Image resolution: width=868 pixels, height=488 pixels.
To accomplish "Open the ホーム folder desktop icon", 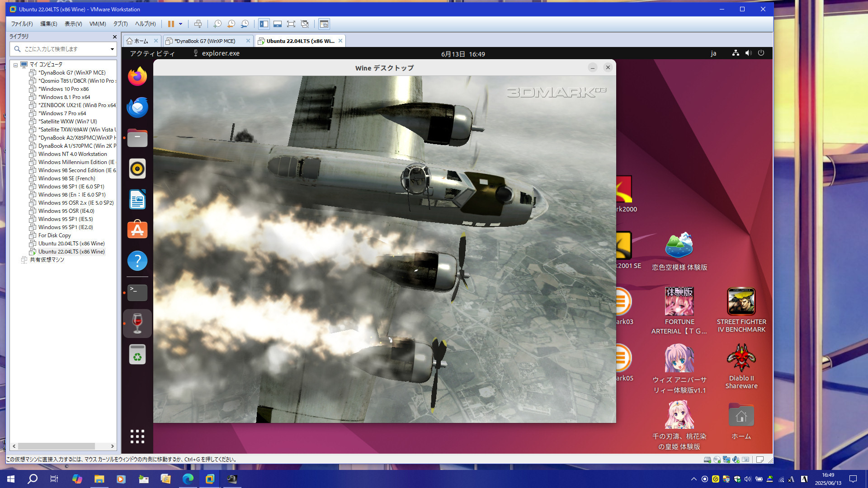I will coord(741,420).
